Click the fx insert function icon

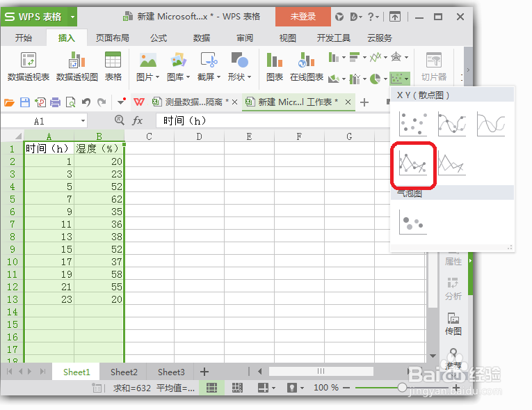coord(137,120)
